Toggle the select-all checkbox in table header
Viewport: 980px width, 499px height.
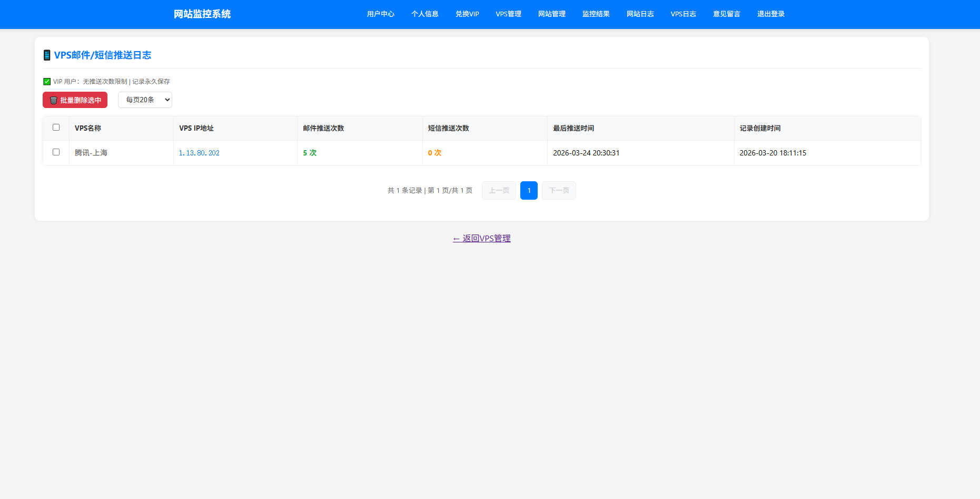pyautogui.click(x=56, y=128)
